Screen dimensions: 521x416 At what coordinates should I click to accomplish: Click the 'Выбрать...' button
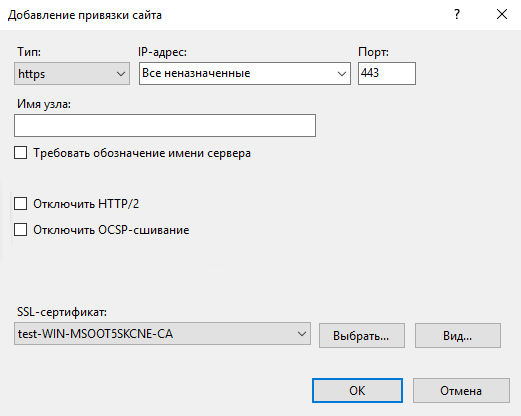click(x=362, y=335)
